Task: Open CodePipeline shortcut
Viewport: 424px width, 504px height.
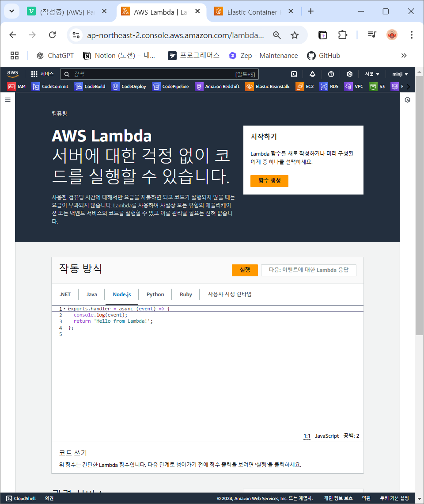Action: coord(170,87)
